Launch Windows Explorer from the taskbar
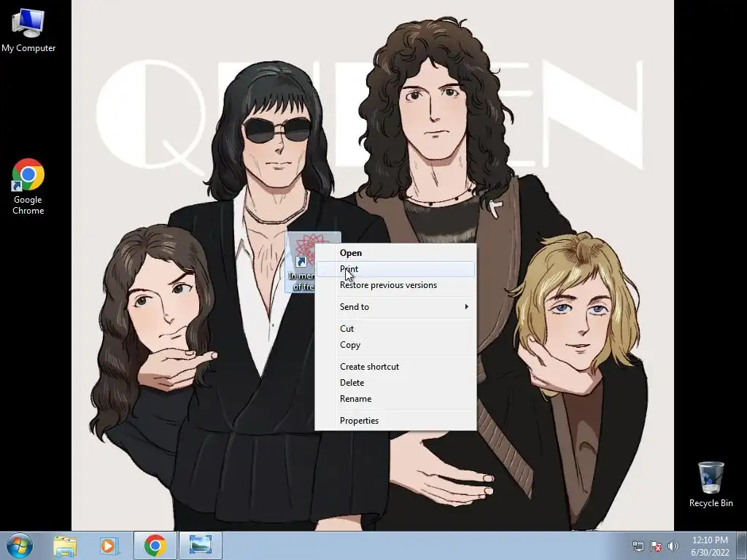The width and height of the screenshot is (747, 560). point(65,545)
